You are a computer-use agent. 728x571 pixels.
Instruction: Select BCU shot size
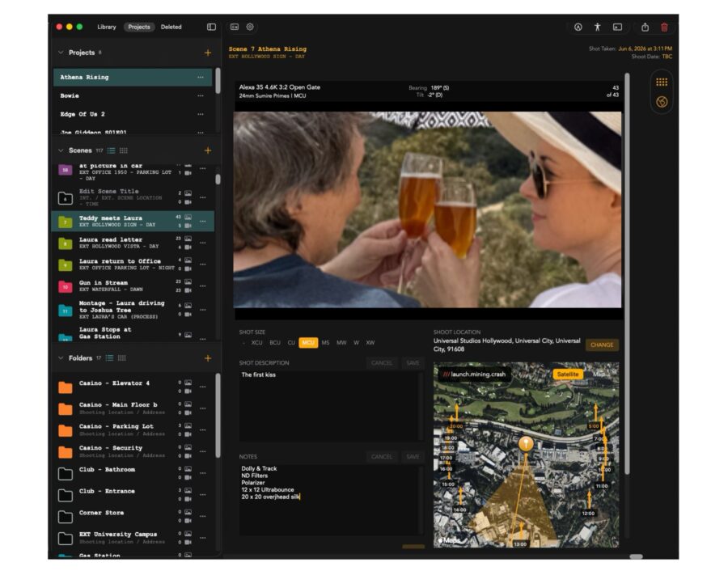pyautogui.click(x=275, y=343)
